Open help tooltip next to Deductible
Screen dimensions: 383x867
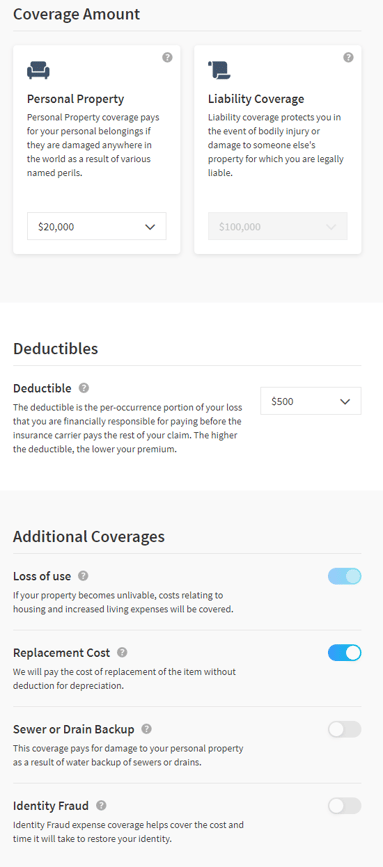point(84,388)
